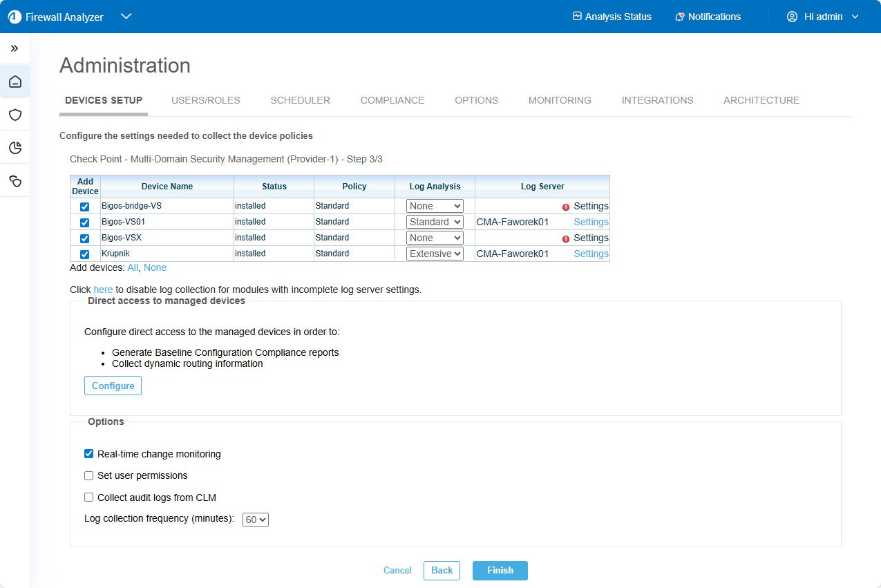Expand the sidebar with double-chevron icon
Screen dimensions: 881x588
point(15,48)
